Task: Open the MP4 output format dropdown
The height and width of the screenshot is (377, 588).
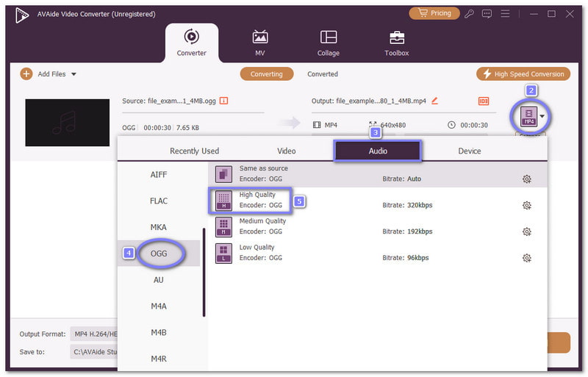Action: 534,116
